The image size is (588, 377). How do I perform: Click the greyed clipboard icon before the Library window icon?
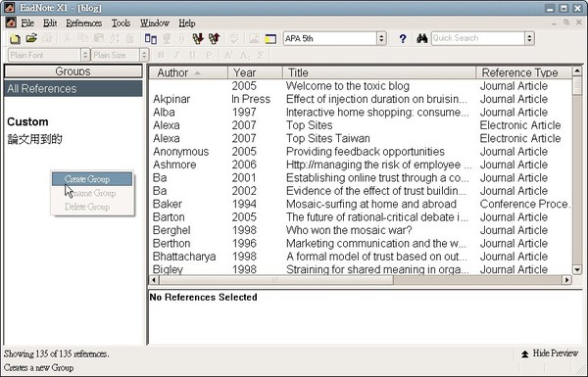point(130,38)
